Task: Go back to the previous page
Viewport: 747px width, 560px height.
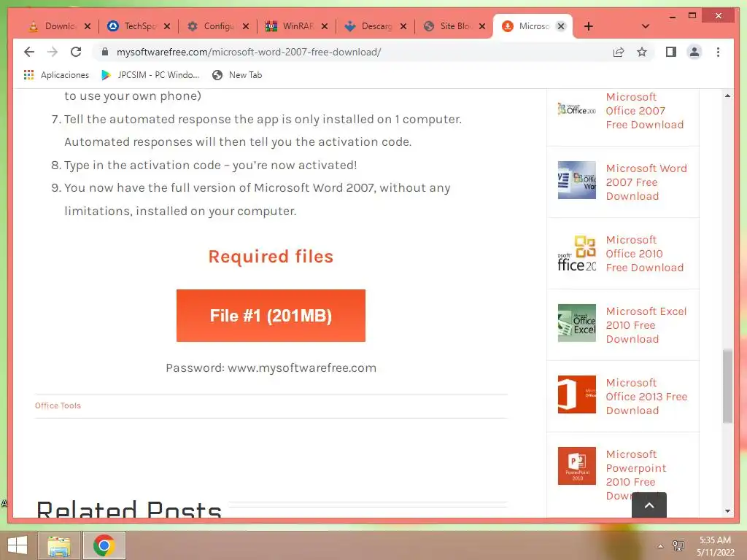Action: [29, 52]
